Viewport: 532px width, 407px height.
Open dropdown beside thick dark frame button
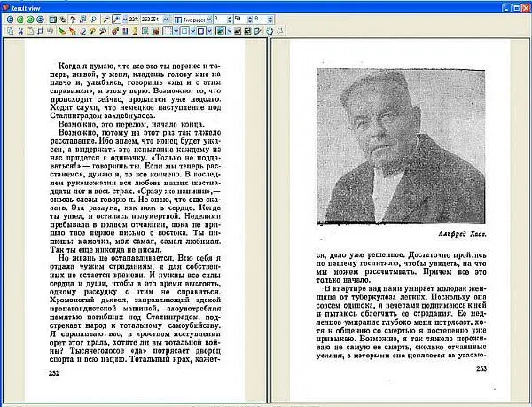pos(210,31)
